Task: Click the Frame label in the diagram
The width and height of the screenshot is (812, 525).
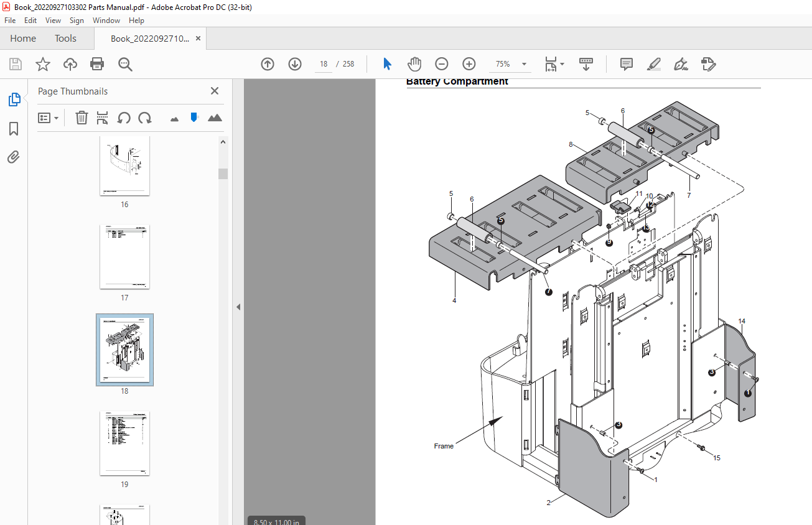Action: coord(444,446)
